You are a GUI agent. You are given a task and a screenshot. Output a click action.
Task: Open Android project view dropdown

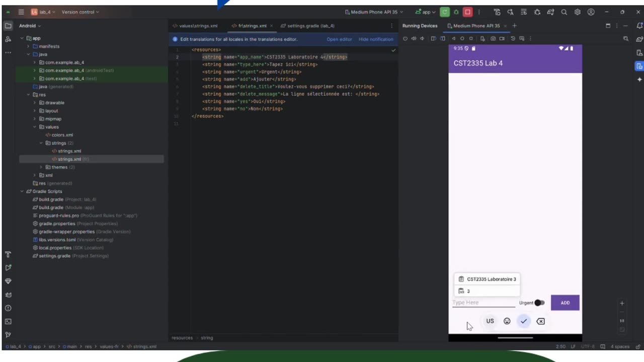[x=30, y=26]
